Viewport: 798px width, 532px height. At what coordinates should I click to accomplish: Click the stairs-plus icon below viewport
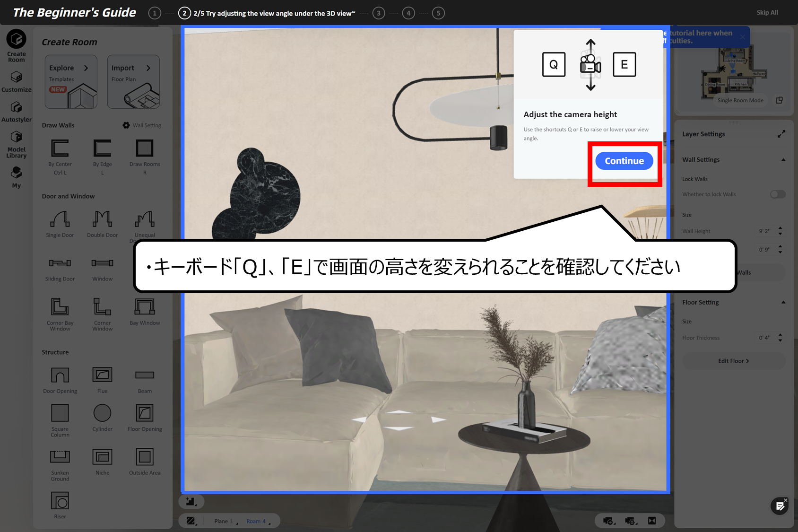[191, 501]
